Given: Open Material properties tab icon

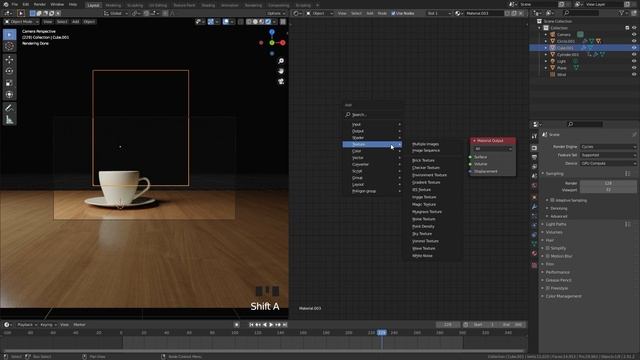Looking at the screenshot, I should (x=534, y=253).
